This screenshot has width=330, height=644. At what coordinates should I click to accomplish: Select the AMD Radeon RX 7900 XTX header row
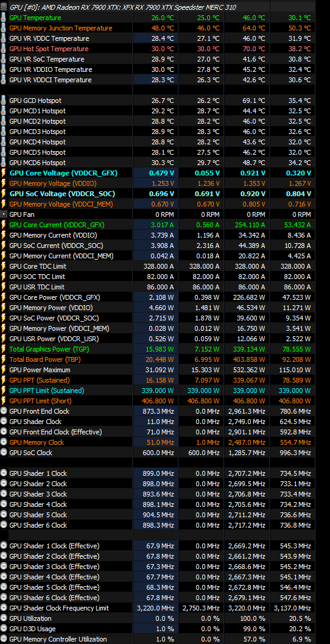point(158,7)
